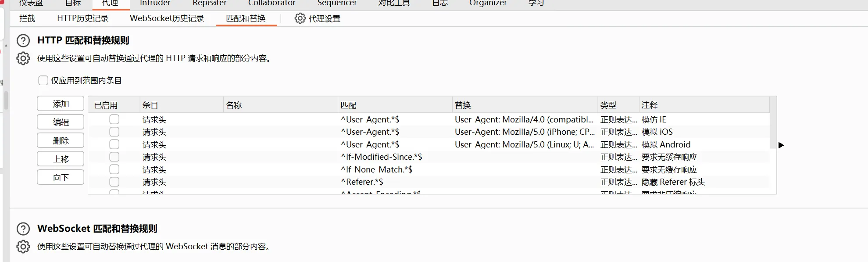The height and width of the screenshot is (262, 868).
Task: Enable the 模拟 iOS User-Agent rule
Action: click(114, 132)
